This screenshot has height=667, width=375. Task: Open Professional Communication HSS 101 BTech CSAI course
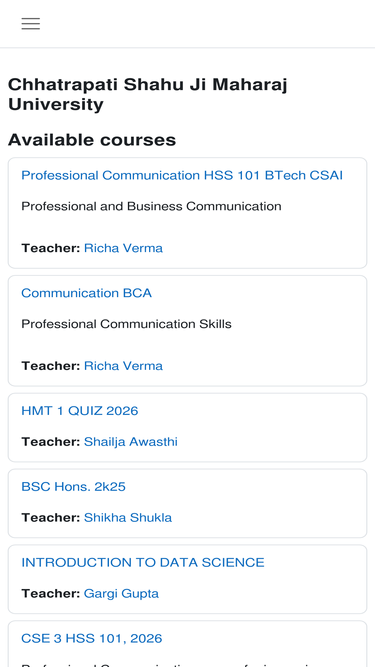(182, 175)
